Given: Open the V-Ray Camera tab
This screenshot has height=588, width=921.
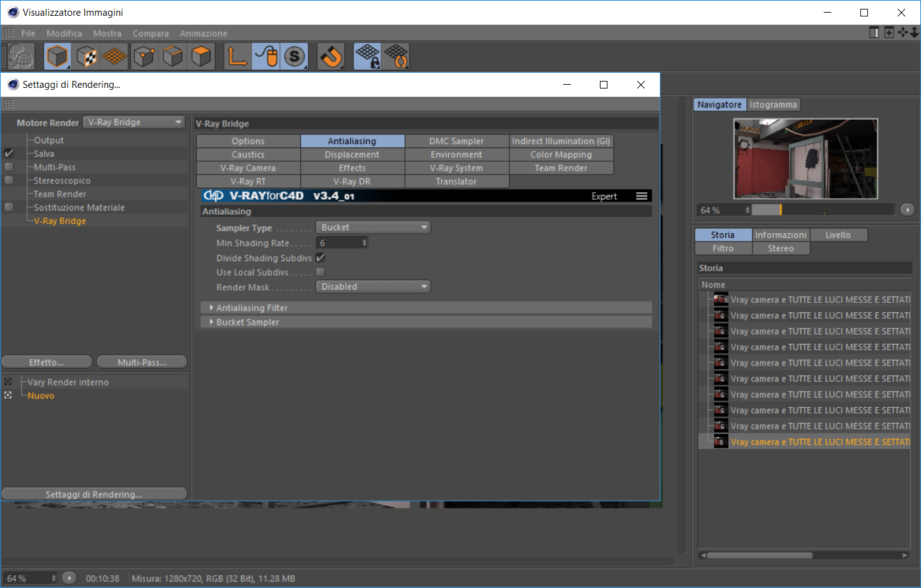Looking at the screenshot, I should tap(248, 168).
